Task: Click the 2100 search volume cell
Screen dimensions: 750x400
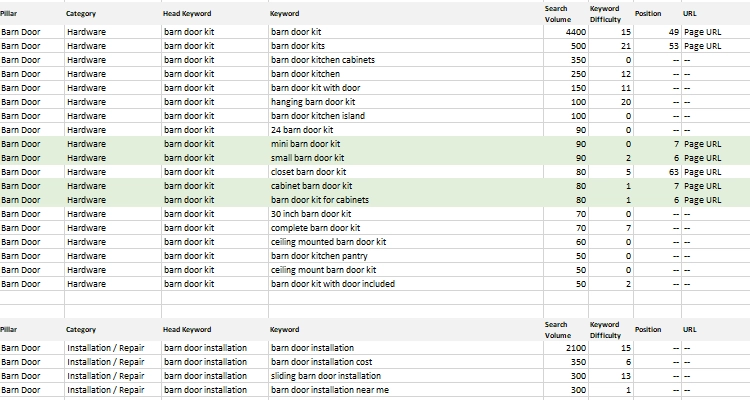Action: (x=562, y=348)
